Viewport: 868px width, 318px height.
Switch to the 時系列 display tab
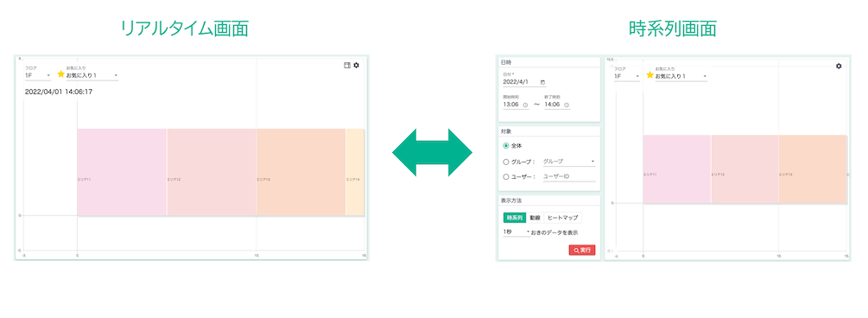tap(514, 218)
